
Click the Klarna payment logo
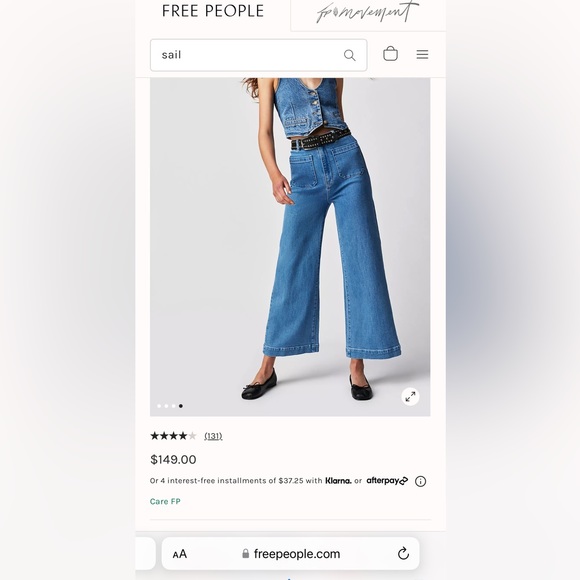tap(338, 480)
